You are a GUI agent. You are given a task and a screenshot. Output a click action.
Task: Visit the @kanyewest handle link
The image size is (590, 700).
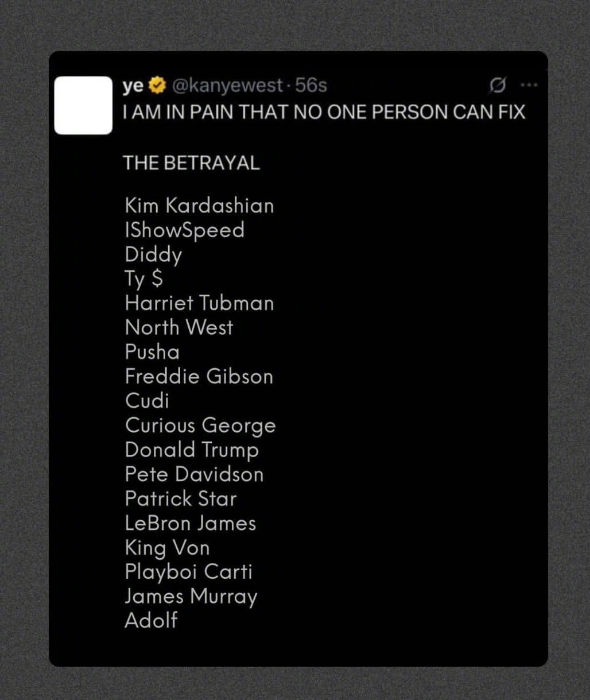pyautogui.click(x=227, y=86)
